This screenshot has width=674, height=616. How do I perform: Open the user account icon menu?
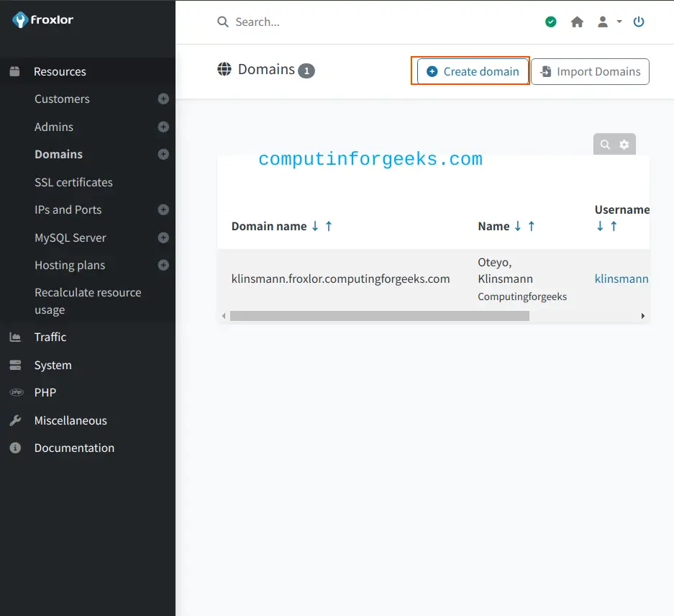(603, 22)
